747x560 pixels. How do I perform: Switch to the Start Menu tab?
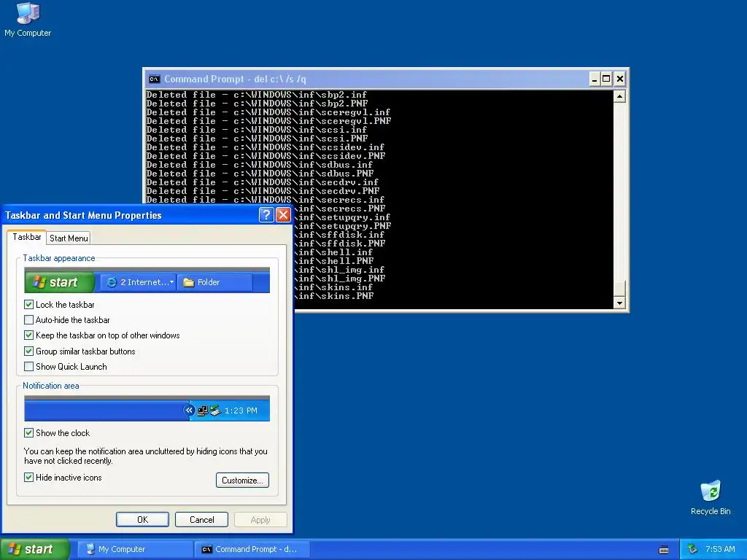click(x=69, y=238)
